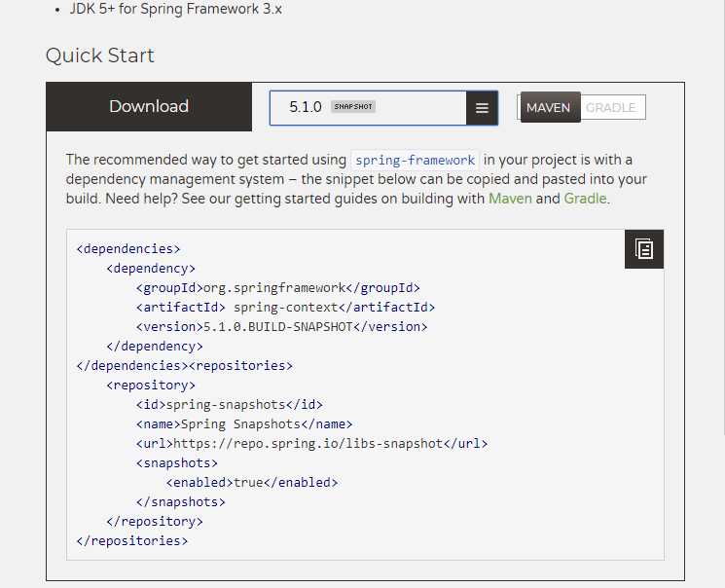Click the closing </repositories> tag line

click(132, 540)
